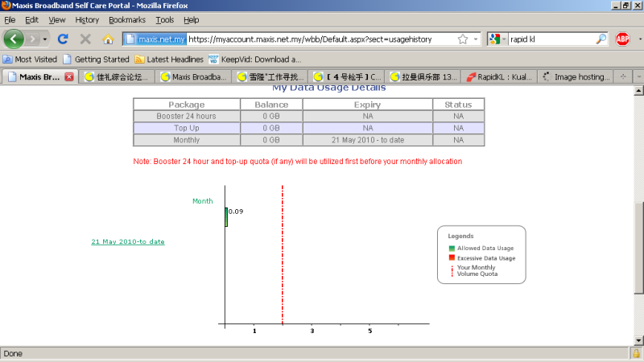Click the magnifier search icon
Screen dimensions: 644x362
pyautogui.click(x=601, y=39)
